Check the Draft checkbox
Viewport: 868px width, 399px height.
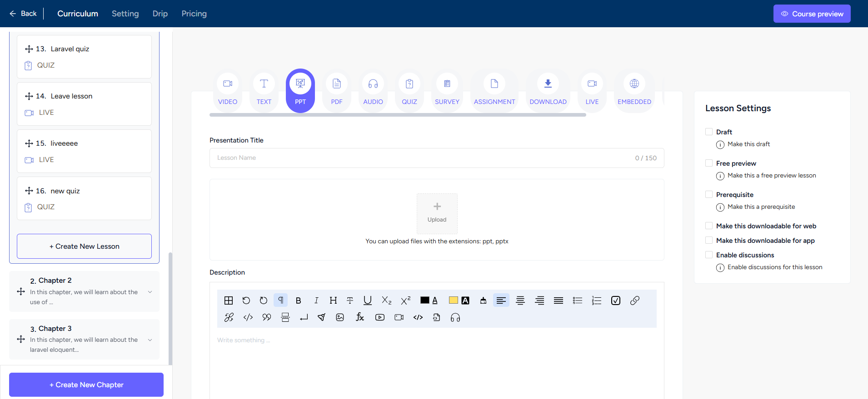(x=709, y=132)
